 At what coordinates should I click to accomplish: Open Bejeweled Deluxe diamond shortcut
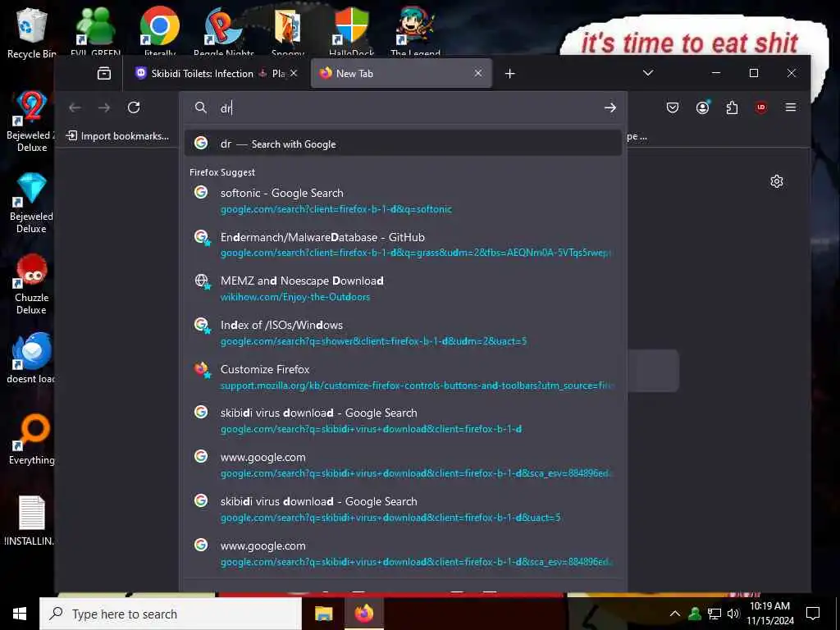31,203
